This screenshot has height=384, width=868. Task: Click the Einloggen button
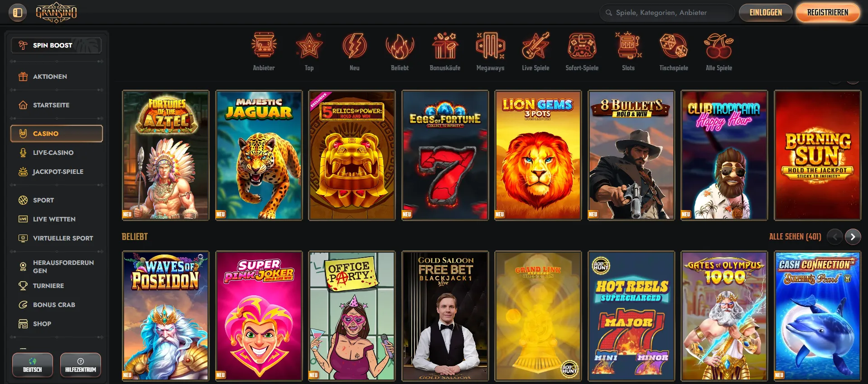(x=766, y=13)
